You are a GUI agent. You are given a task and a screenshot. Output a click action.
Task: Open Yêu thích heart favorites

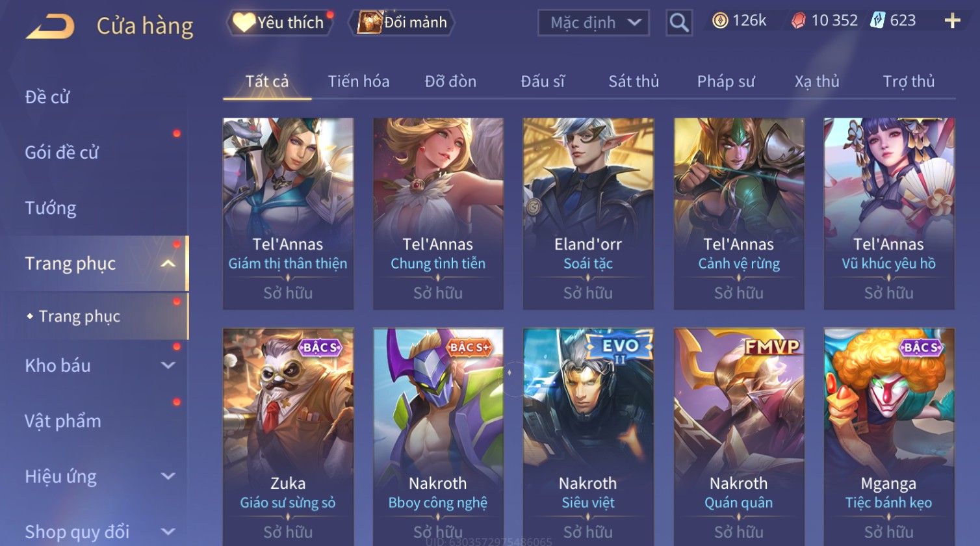[x=279, y=23]
